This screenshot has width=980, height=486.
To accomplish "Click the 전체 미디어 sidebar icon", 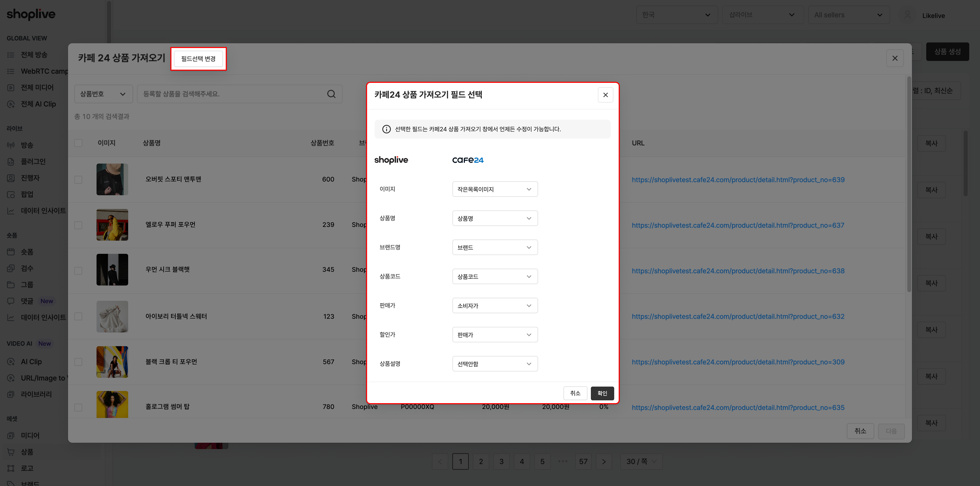I will coord(11,88).
